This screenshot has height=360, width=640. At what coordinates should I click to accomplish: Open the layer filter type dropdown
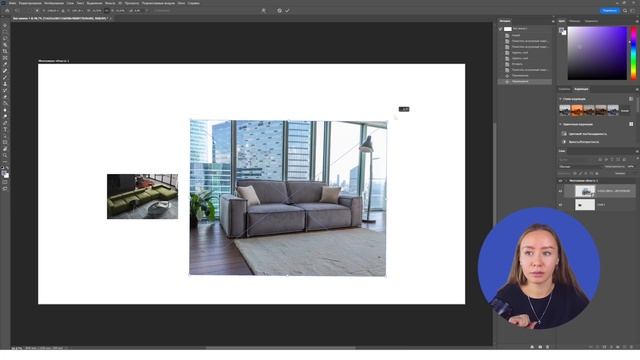click(577, 160)
